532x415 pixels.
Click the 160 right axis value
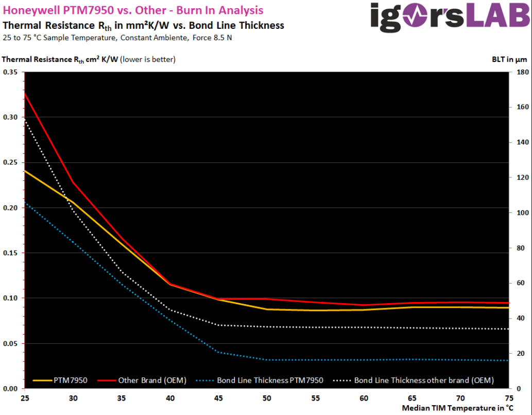(523, 107)
